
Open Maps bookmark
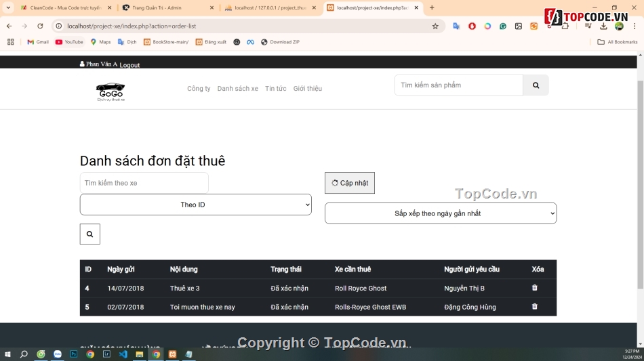[100, 42]
